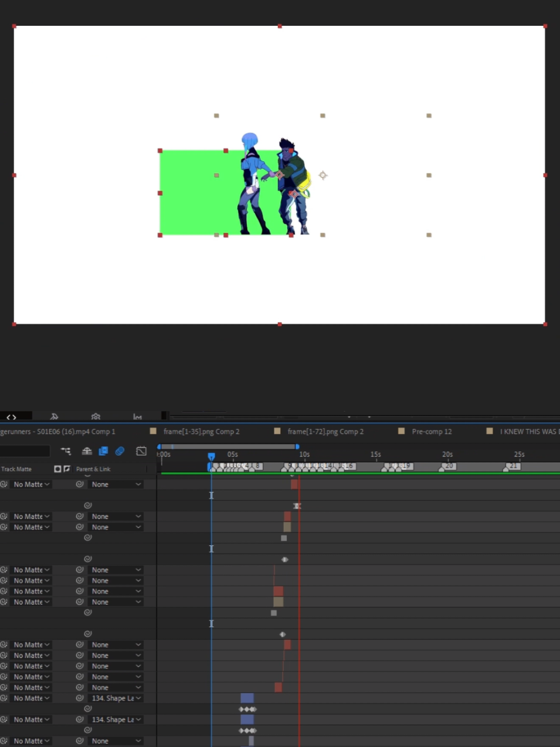
Task: Open the lower 134. Shape La parent dropdown
Action: click(116, 719)
